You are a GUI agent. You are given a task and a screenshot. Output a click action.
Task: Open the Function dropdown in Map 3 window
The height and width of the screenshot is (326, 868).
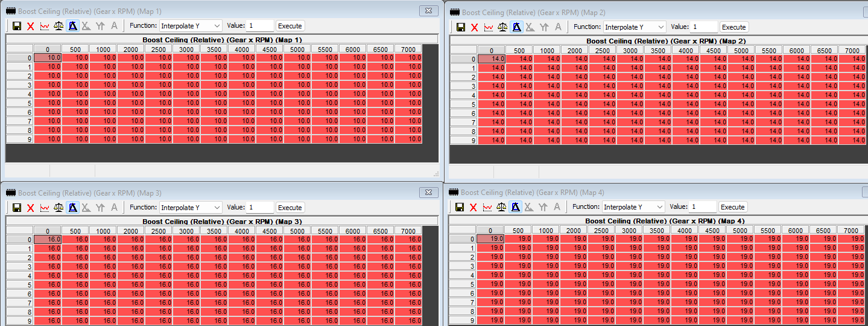pos(191,208)
